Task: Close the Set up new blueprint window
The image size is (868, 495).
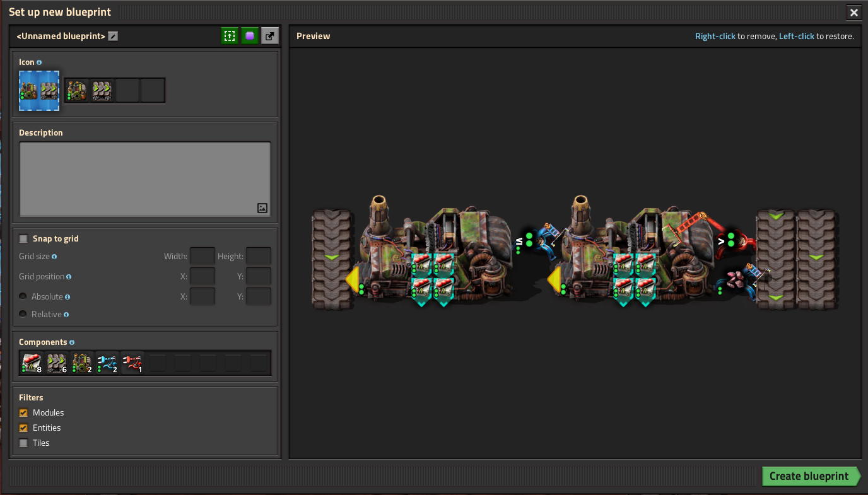Action: pos(853,12)
